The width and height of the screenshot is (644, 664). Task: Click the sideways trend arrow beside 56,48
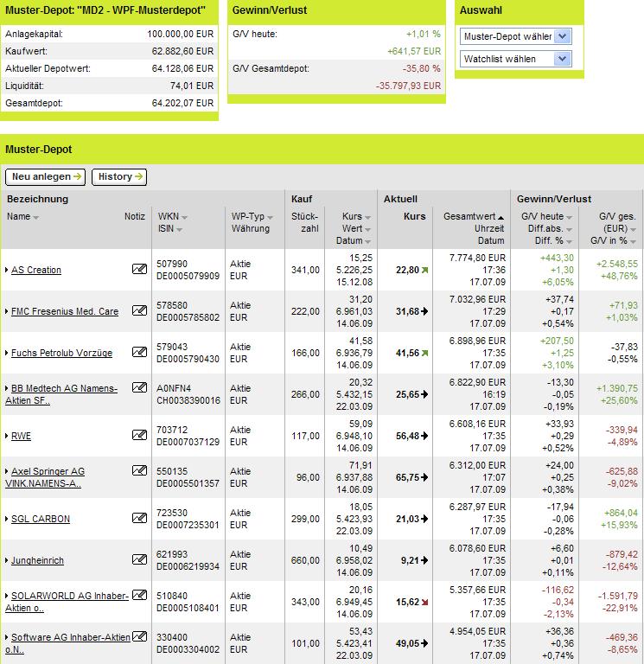pyautogui.click(x=424, y=436)
